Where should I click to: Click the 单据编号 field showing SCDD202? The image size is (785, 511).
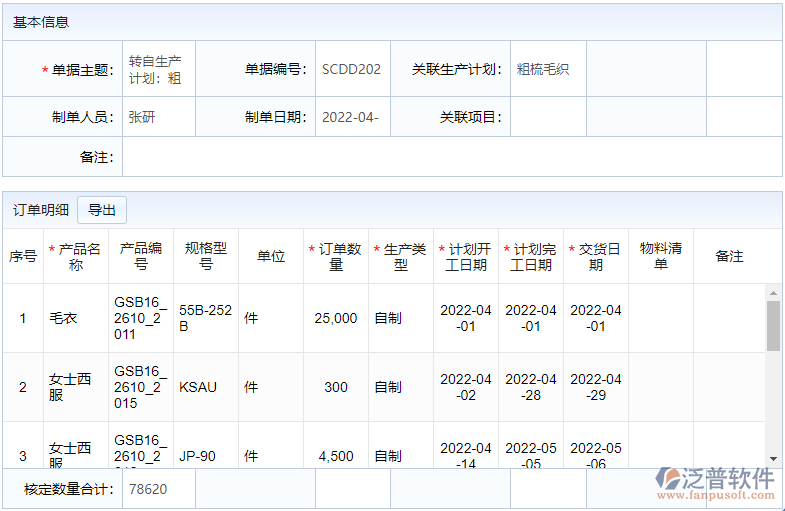pos(352,69)
